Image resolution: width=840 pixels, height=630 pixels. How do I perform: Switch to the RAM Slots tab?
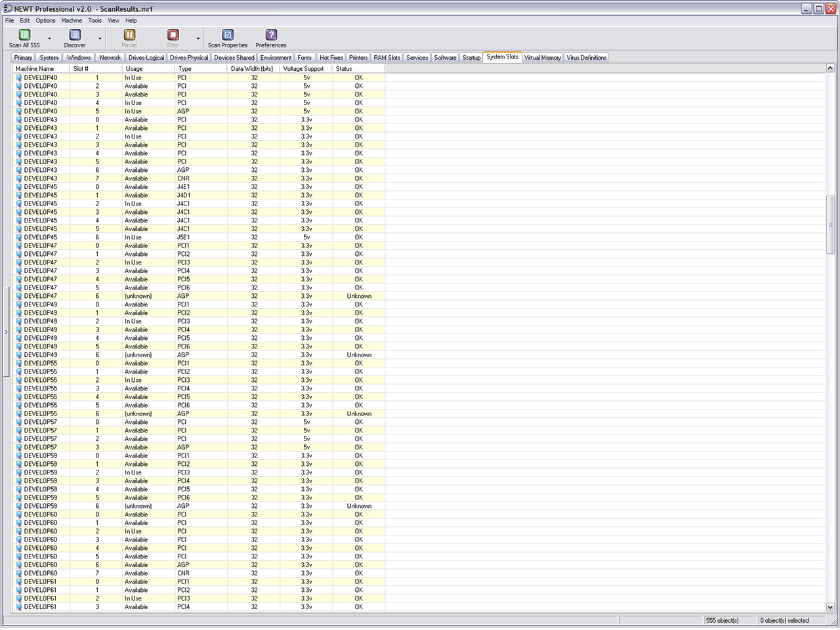click(387, 58)
